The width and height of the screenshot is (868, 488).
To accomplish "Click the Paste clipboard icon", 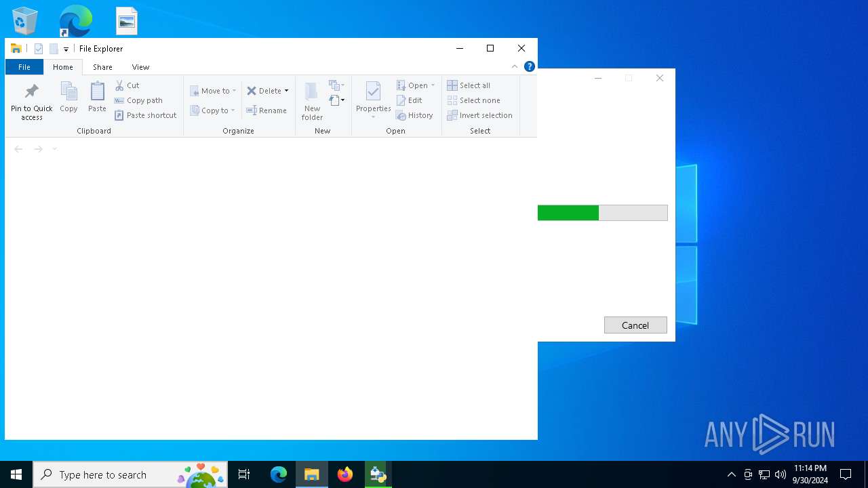I will click(x=97, y=97).
